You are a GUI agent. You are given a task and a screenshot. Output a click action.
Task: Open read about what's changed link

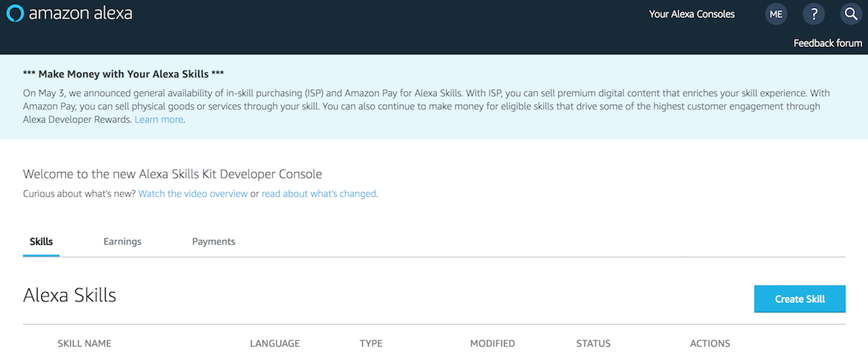(319, 194)
